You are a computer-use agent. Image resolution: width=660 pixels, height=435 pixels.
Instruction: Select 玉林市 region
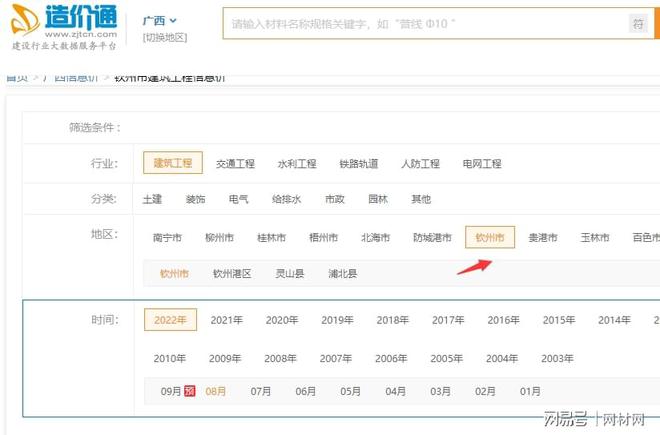coord(595,238)
